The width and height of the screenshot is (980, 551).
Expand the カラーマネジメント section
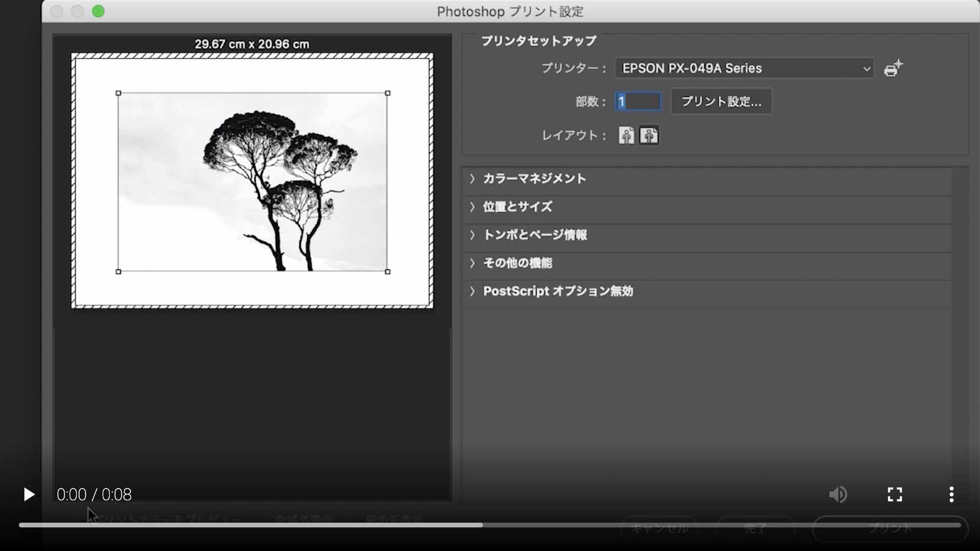click(707, 179)
